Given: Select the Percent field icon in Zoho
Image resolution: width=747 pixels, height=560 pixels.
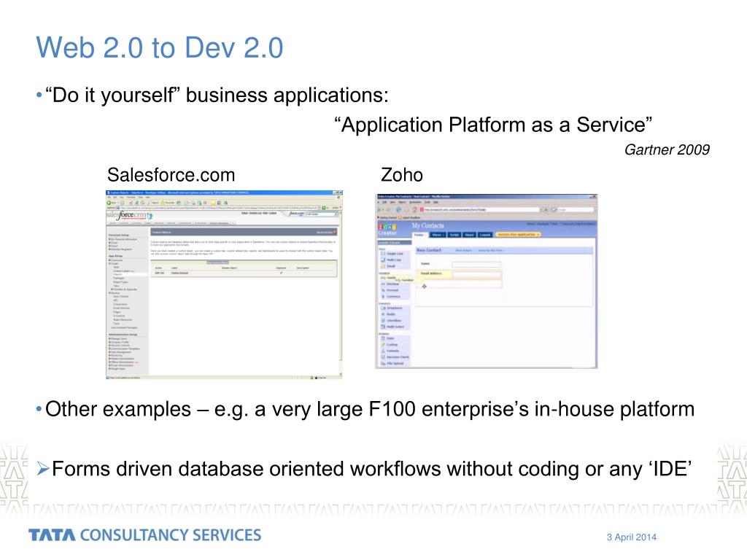Looking at the screenshot, I should point(383,290).
